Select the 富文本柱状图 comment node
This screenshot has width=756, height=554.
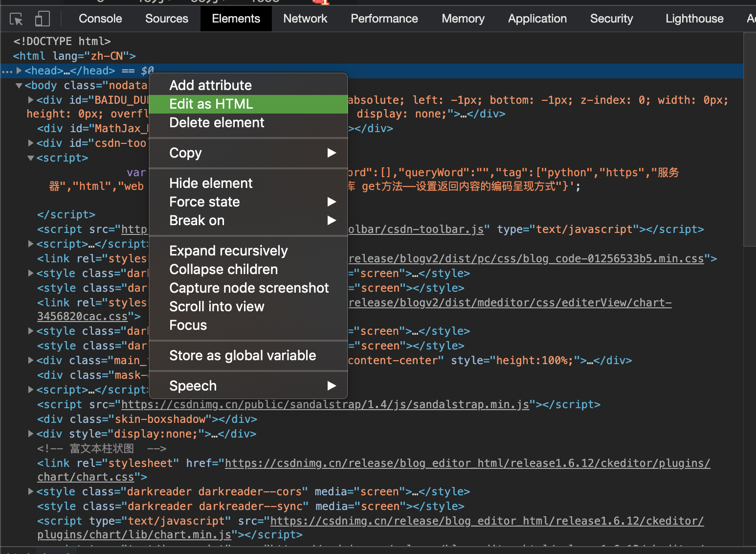[102, 448]
